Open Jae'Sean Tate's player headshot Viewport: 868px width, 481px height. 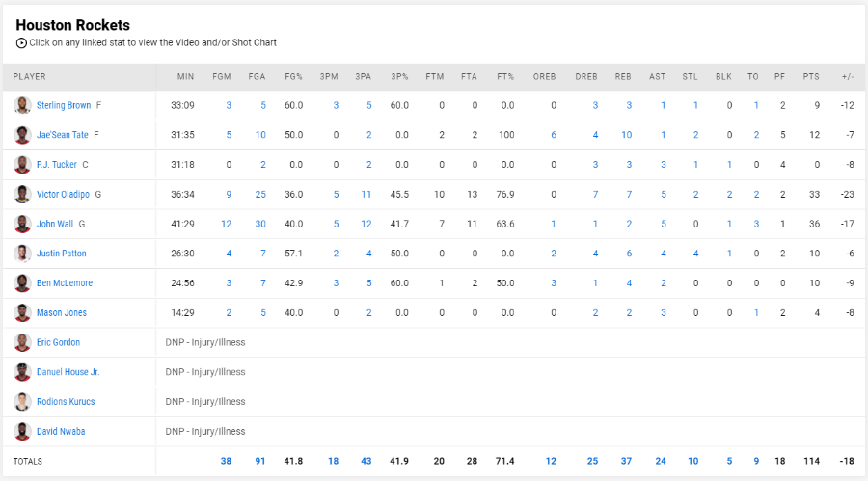[x=22, y=135]
